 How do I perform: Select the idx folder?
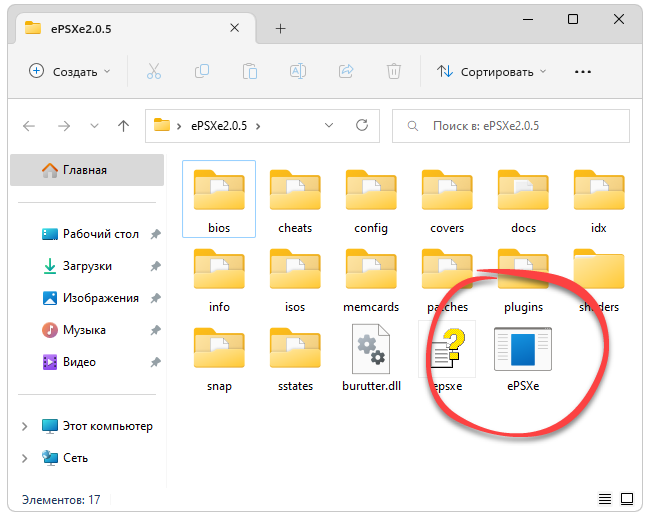coord(599,199)
